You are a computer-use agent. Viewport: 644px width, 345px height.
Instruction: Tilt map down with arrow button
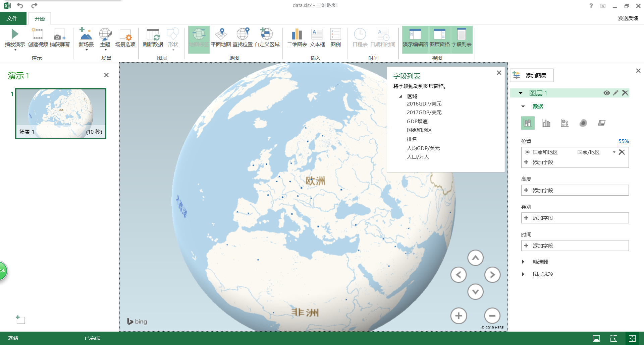[x=475, y=292]
